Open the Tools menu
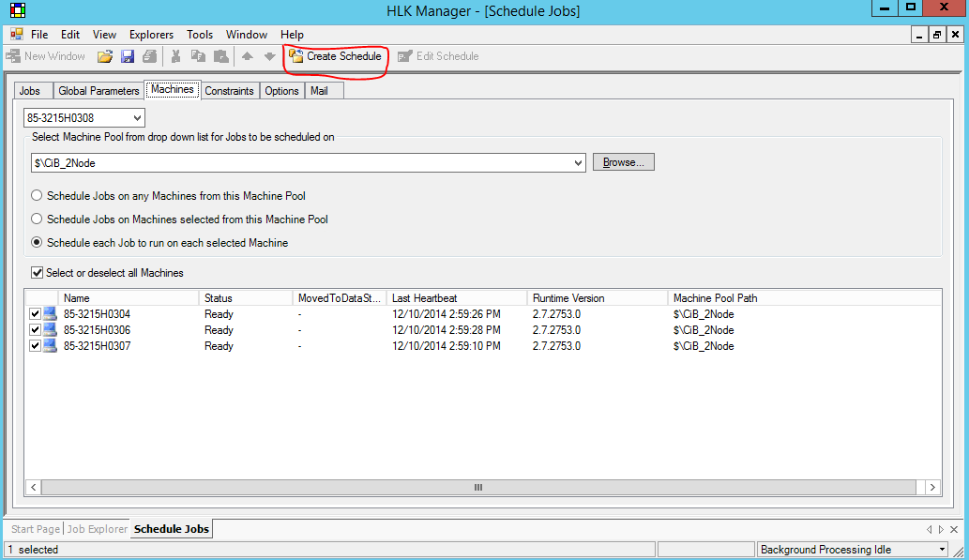Image resolution: width=969 pixels, height=560 pixels. [200, 35]
